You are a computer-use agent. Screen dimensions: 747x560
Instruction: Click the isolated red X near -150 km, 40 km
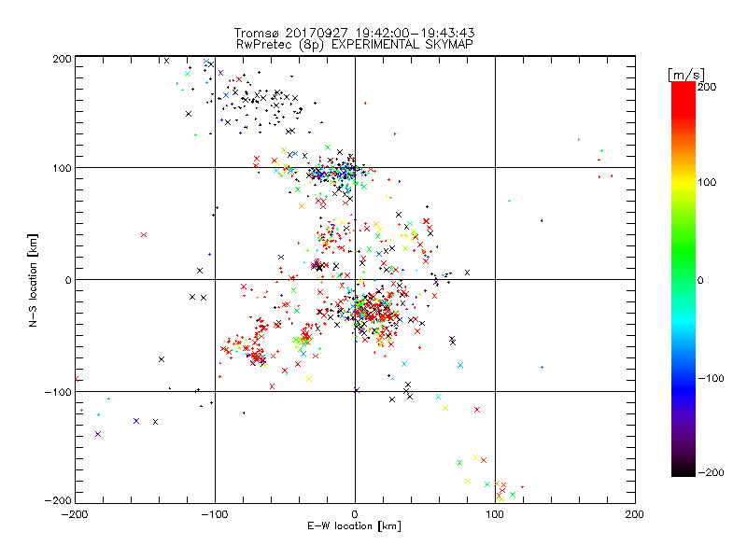144,235
